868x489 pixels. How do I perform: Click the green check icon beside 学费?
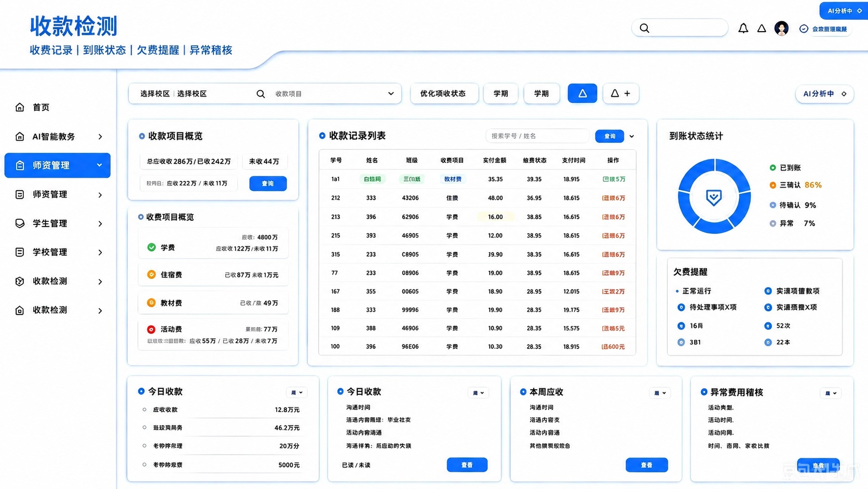[152, 247]
